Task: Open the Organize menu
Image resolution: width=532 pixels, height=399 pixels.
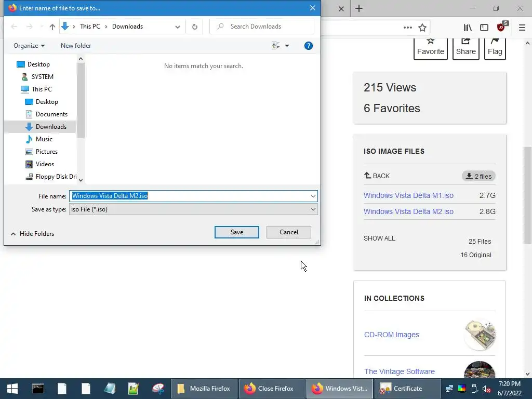Action: (x=29, y=46)
